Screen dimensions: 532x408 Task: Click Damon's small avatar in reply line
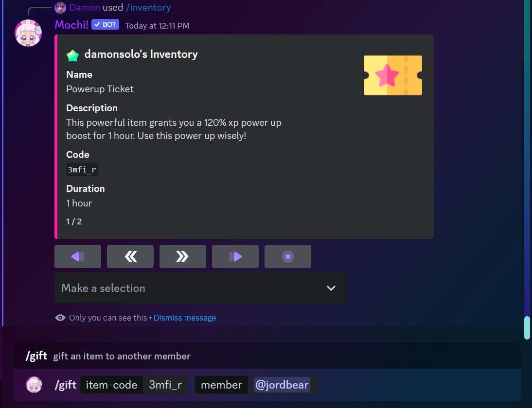[x=60, y=7]
